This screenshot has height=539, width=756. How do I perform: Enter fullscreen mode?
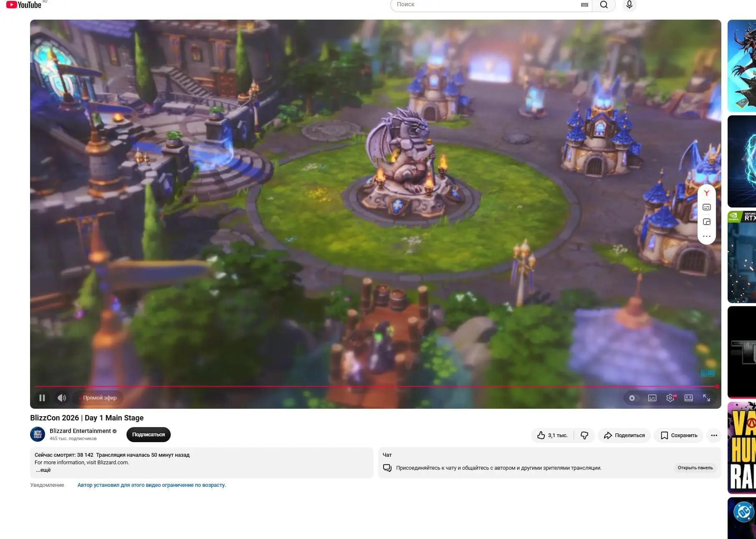707,398
